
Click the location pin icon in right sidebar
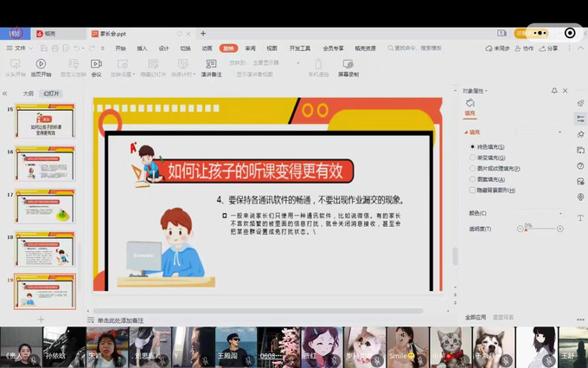580,197
